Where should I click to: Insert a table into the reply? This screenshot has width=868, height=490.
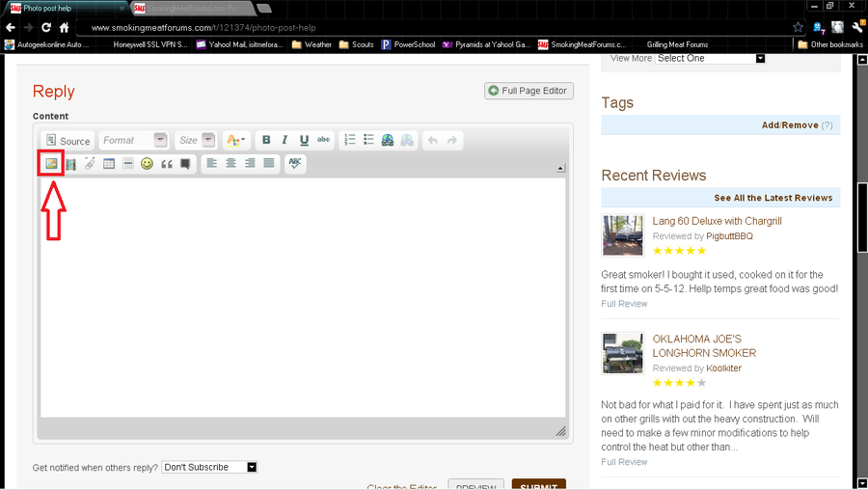click(x=109, y=164)
